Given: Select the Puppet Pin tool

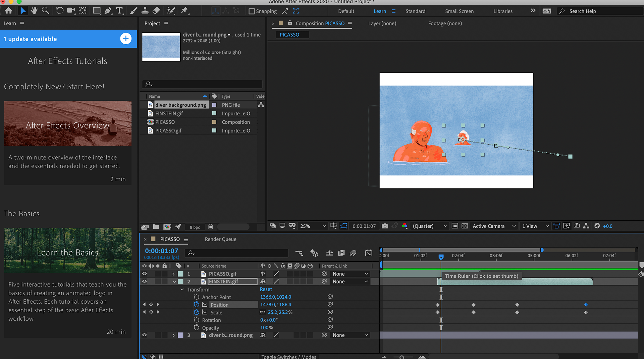Looking at the screenshot, I should [x=184, y=11].
